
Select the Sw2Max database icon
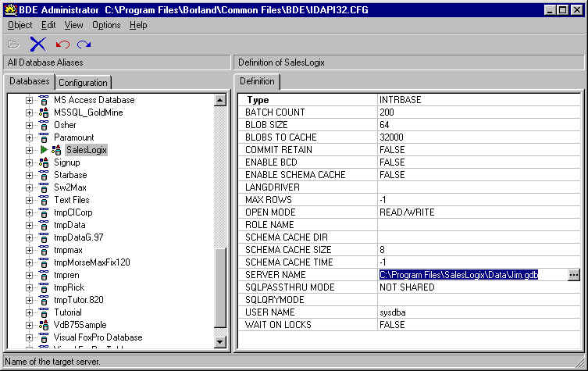coord(44,187)
